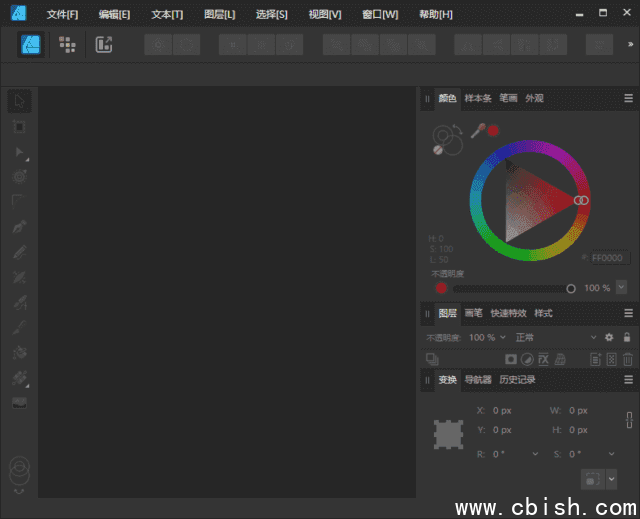Show more toolbar items via double chevron

click(x=630, y=44)
